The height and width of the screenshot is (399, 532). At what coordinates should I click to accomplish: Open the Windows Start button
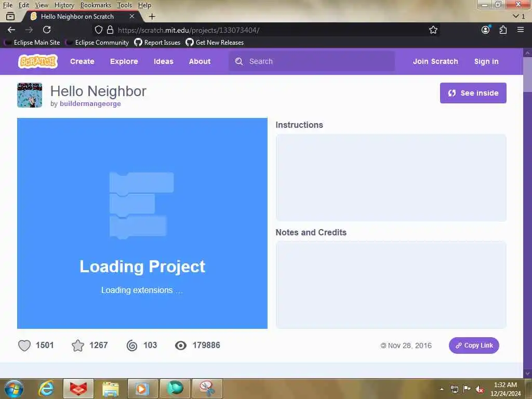point(14,389)
